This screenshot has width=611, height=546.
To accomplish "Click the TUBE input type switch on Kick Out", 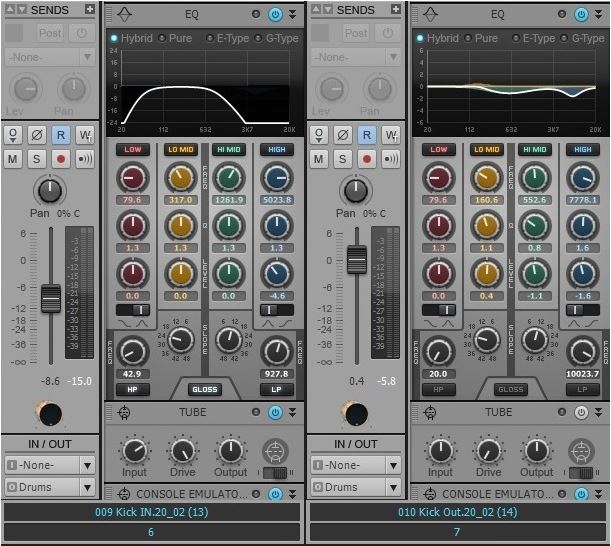I will click(x=581, y=473).
